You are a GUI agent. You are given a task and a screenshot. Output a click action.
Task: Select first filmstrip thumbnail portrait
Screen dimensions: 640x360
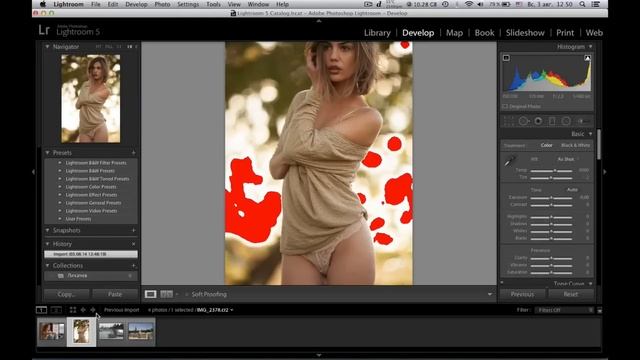tap(52, 331)
